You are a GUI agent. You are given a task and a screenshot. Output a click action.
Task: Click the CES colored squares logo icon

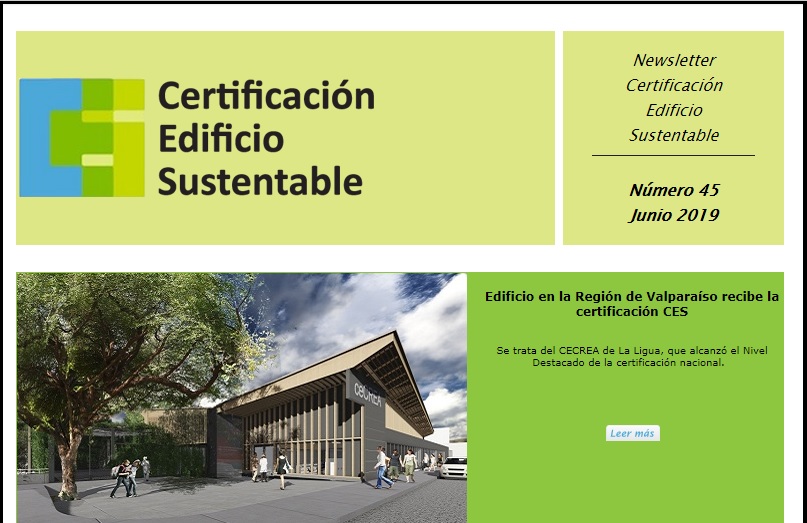pyautogui.click(x=82, y=137)
